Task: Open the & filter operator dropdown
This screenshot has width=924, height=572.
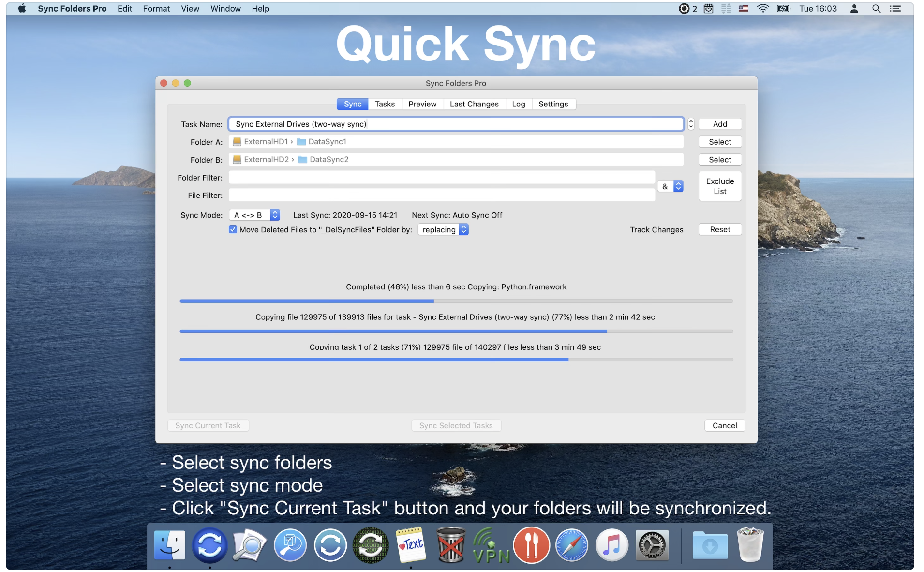Action: [671, 186]
